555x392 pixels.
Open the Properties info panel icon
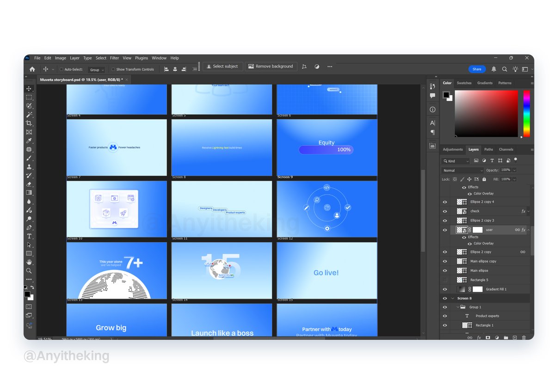coord(432,110)
